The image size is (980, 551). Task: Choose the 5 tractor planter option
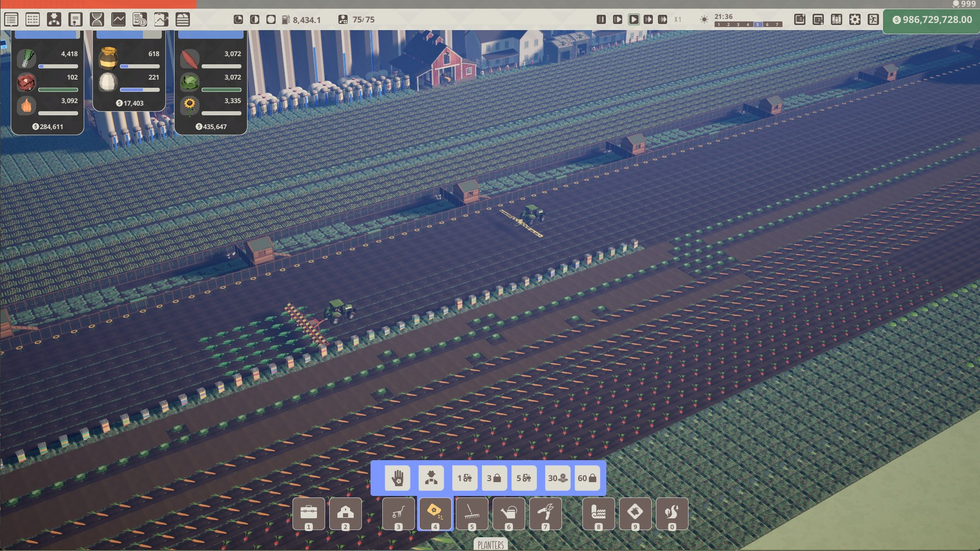point(524,478)
